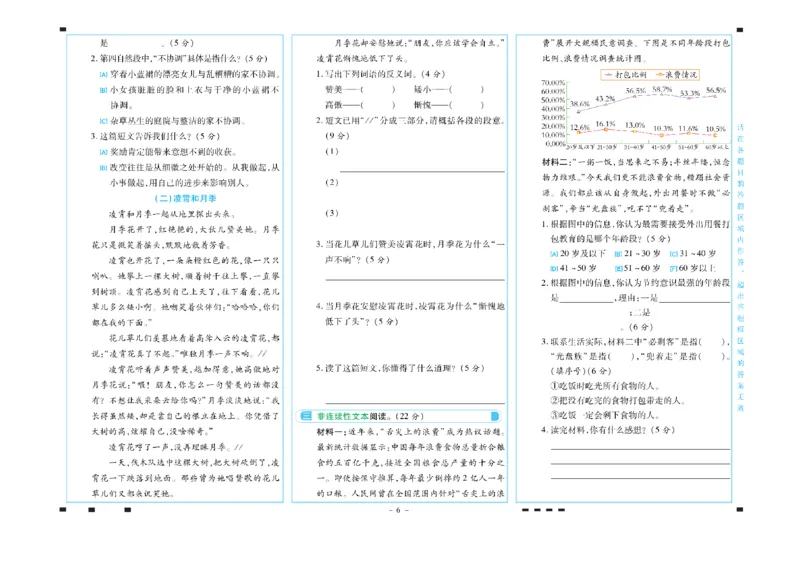800x566 pixels.
Task: Choose age option D 41~50岁
Action: 554,268
